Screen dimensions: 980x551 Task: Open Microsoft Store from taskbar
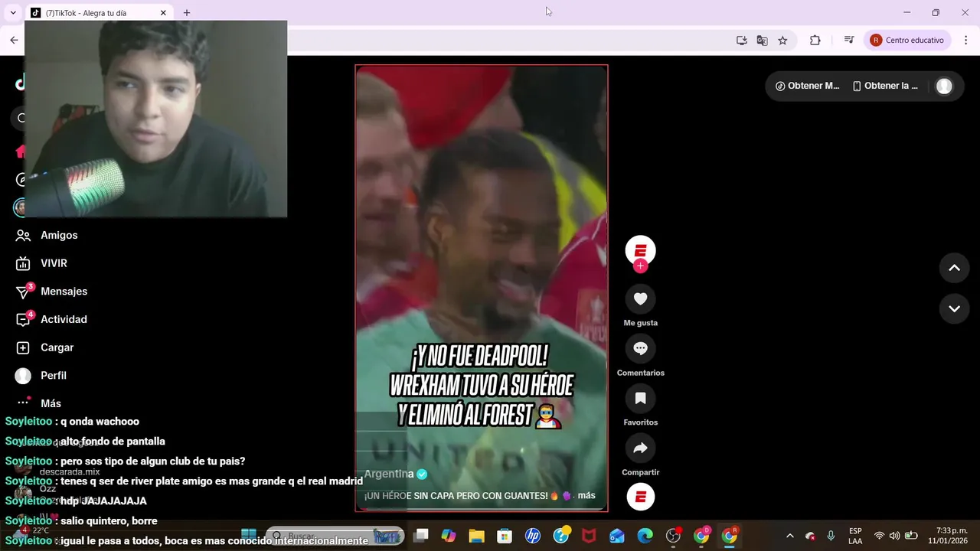tap(505, 536)
